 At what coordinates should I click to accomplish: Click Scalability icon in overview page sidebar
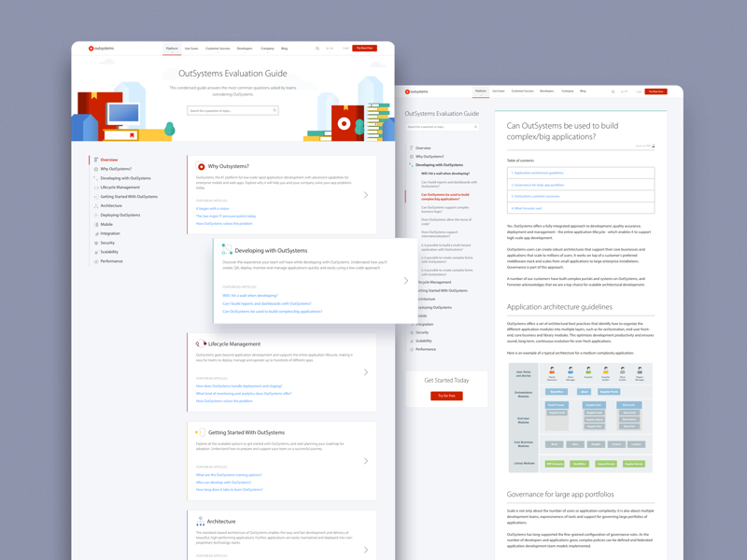coord(96,252)
